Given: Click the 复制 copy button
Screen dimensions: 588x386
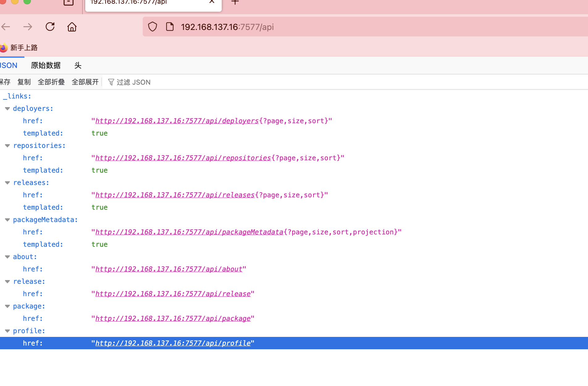Looking at the screenshot, I should point(24,82).
